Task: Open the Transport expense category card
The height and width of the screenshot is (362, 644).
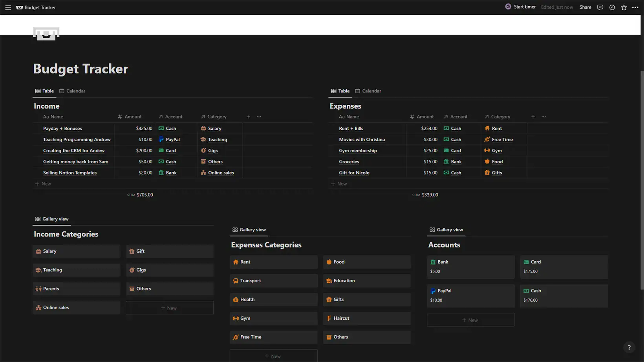Action: (273, 281)
